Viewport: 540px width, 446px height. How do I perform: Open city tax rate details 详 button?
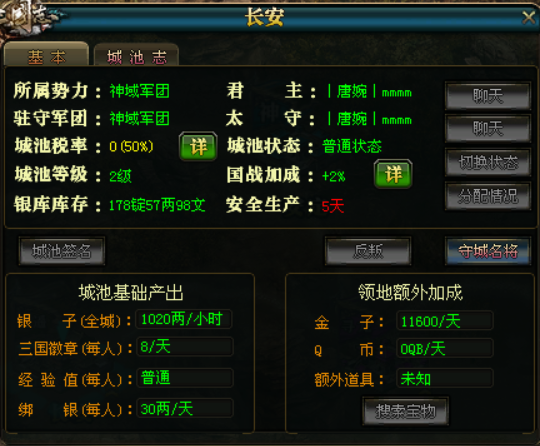[x=198, y=146]
